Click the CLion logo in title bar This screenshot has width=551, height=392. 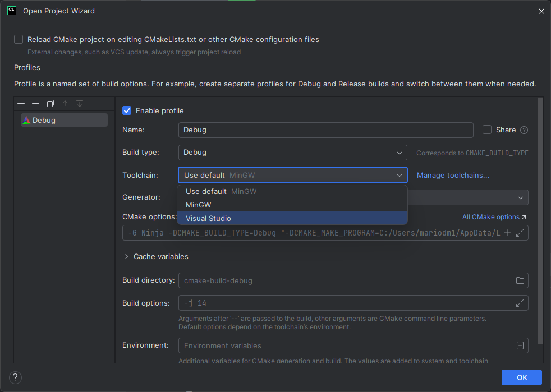[12, 11]
